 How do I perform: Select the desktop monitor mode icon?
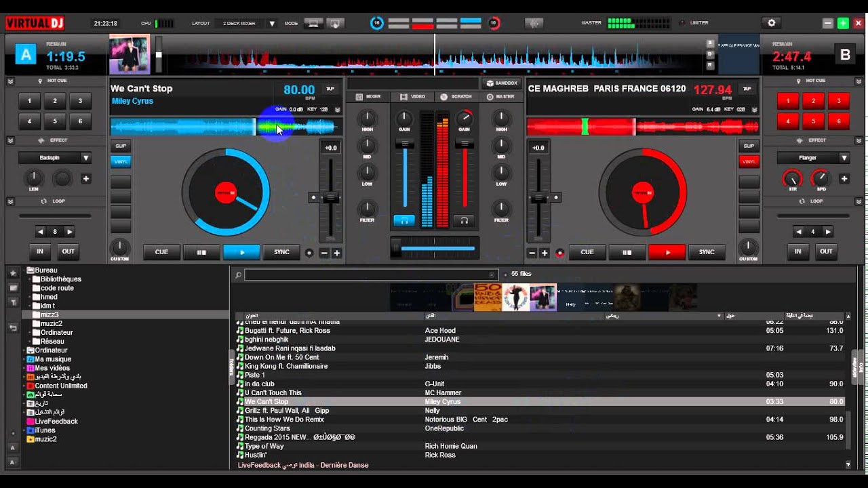pyautogui.click(x=313, y=23)
